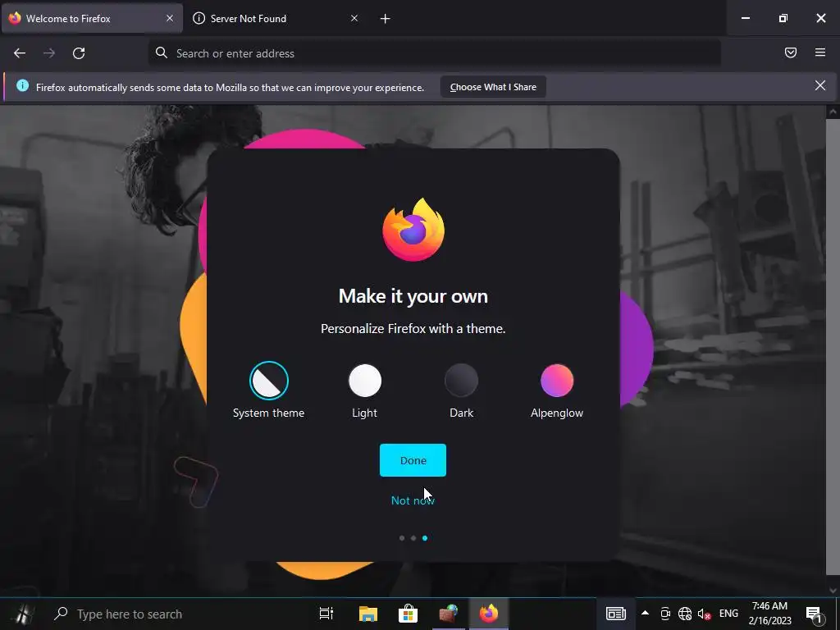Click the Done button
This screenshot has width=840, height=630.
click(x=413, y=460)
